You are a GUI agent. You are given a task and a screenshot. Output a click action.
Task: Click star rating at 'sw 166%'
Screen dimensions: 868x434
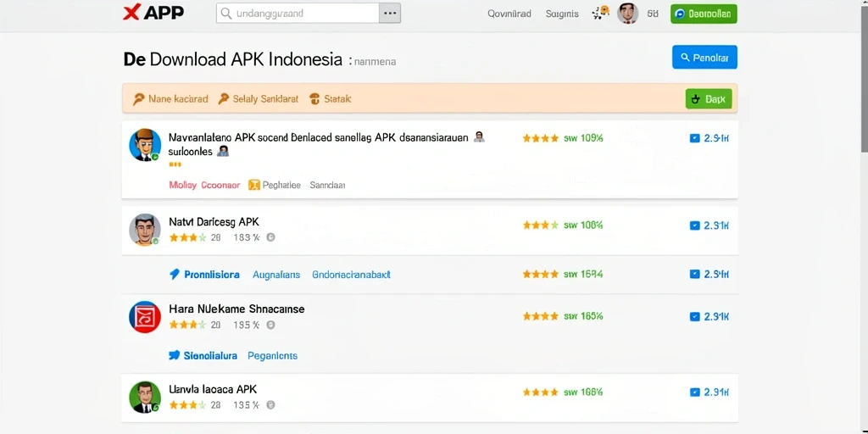point(540,392)
